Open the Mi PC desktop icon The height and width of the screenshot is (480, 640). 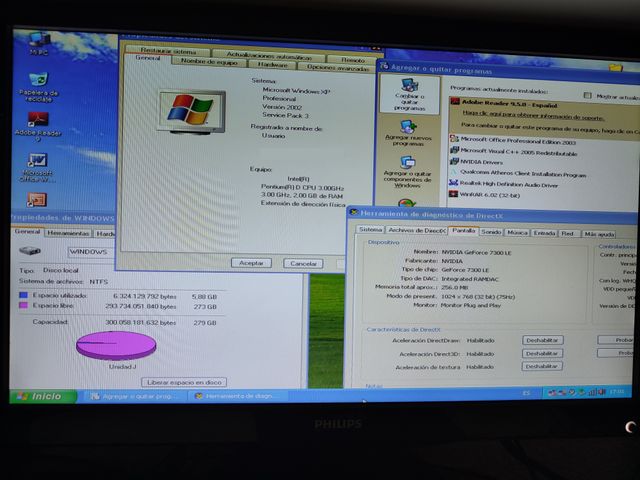(39, 42)
